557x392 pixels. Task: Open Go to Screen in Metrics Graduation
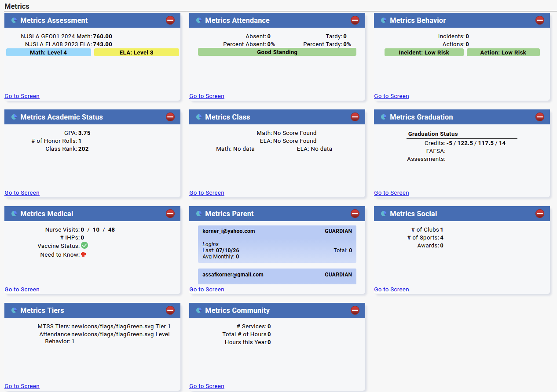392,193
